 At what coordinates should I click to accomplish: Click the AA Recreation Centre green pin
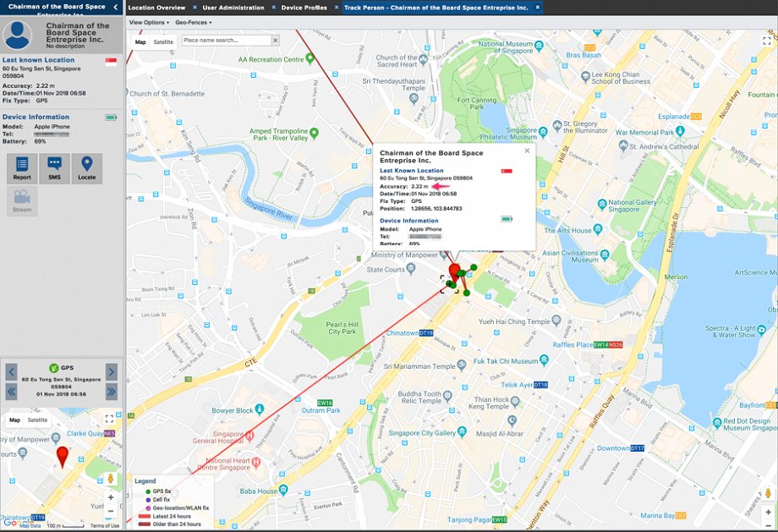tap(310, 58)
